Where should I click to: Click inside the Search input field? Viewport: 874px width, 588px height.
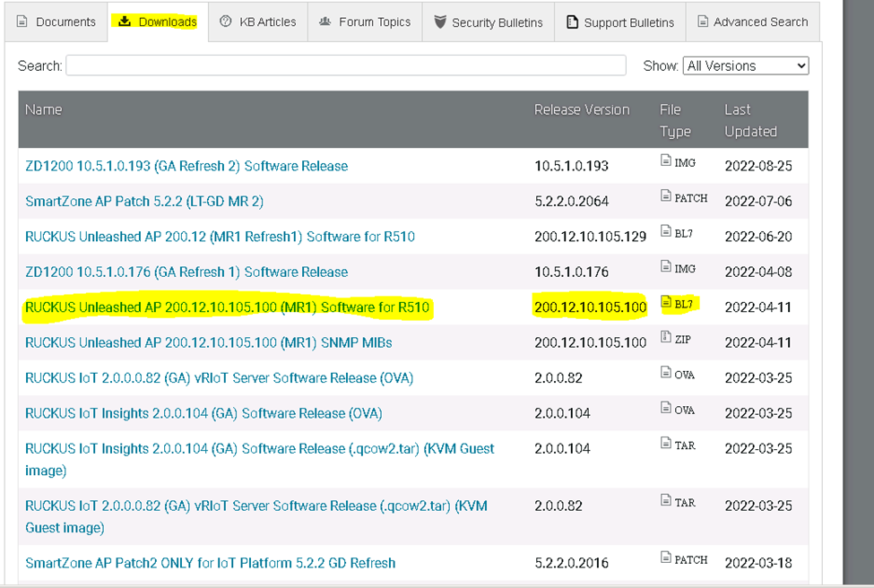tap(346, 65)
